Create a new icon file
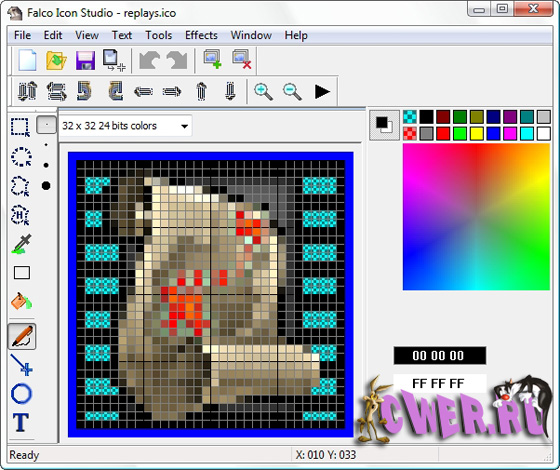 click(x=27, y=60)
